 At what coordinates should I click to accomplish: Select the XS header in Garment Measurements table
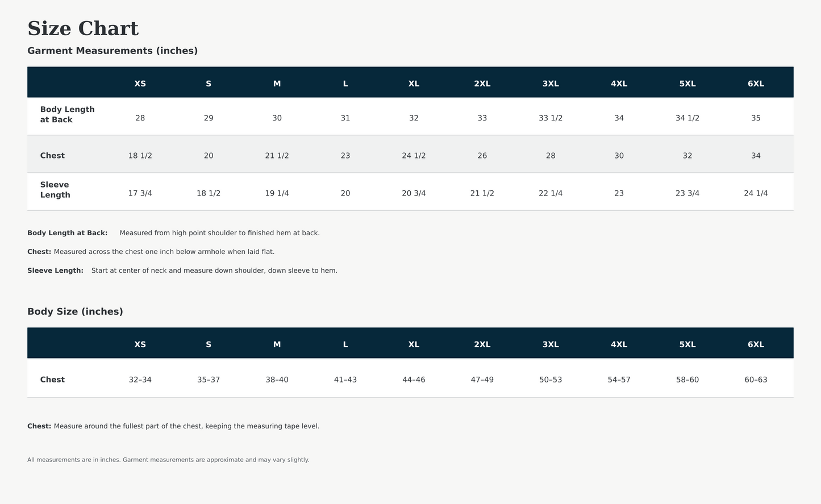[x=140, y=84]
